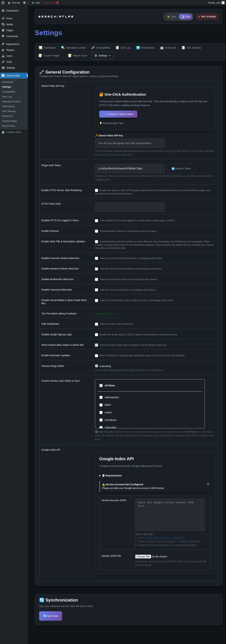Dismiss the Service Account Not Configured notice
This screenshot has height=644, width=226.
pyautogui.click(x=208, y=484)
